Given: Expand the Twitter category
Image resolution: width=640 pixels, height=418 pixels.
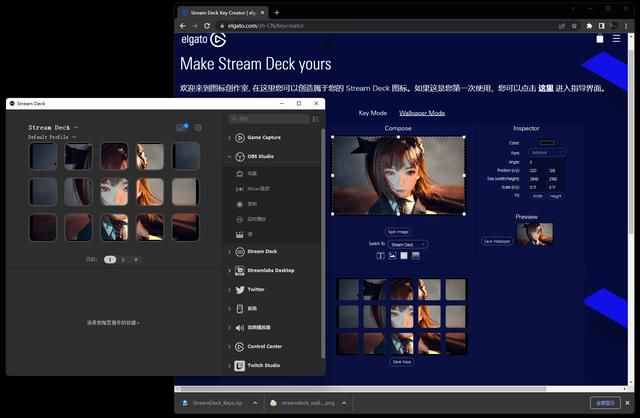Looking at the screenshot, I should pos(229,289).
